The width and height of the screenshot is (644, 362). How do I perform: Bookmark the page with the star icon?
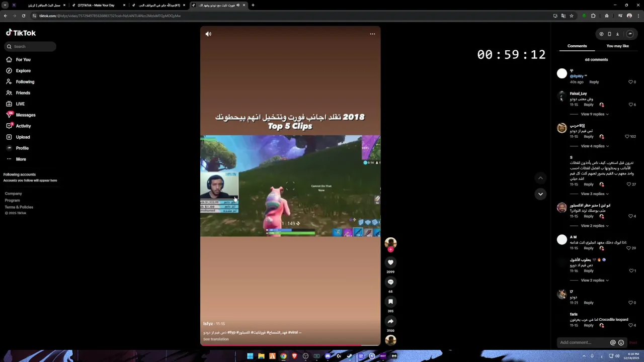point(572,16)
